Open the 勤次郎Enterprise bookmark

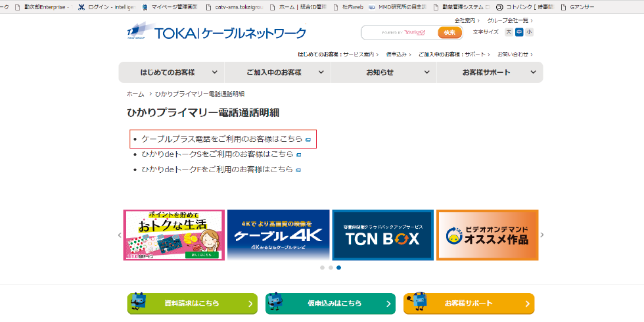coord(43,7)
